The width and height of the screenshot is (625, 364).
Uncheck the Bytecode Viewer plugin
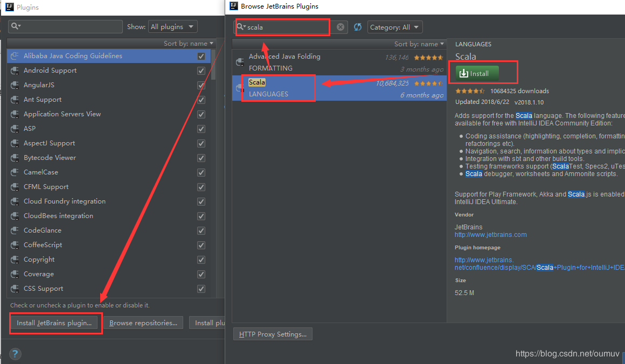coord(202,158)
